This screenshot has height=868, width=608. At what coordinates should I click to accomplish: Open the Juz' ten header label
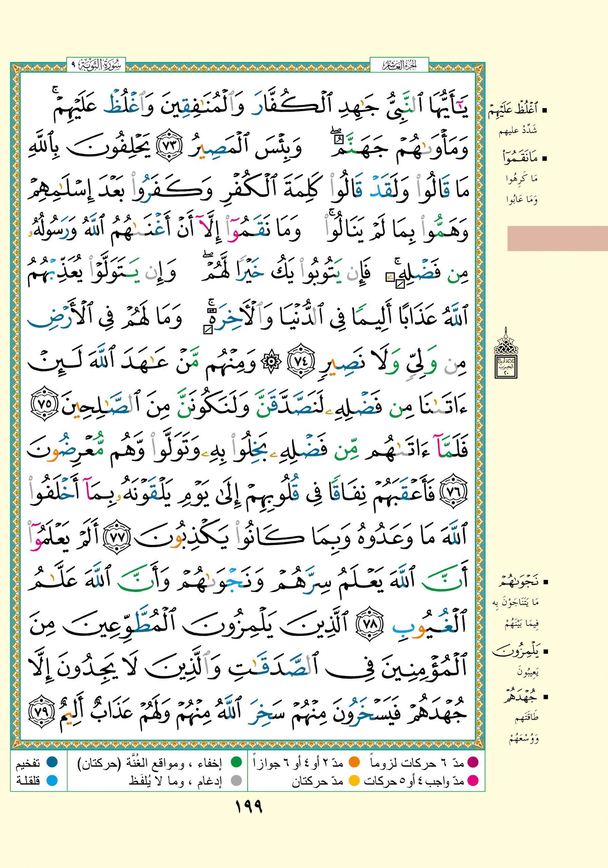[x=399, y=65]
